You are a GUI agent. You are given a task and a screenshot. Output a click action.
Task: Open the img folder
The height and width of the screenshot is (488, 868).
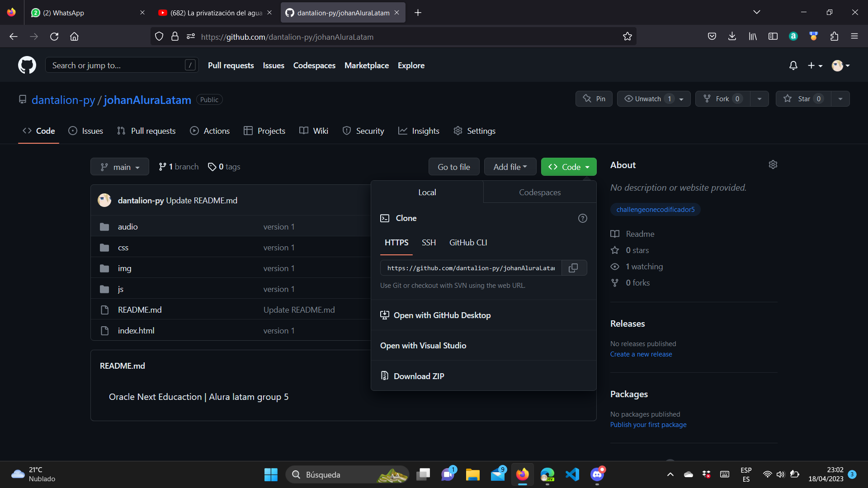(124, 268)
